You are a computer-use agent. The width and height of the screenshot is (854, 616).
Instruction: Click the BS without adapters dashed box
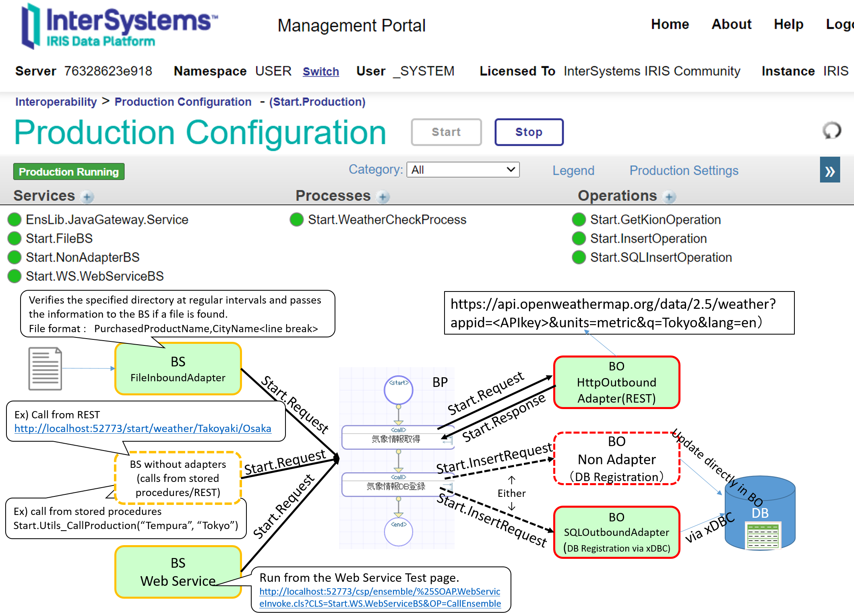tap(178, 478)
